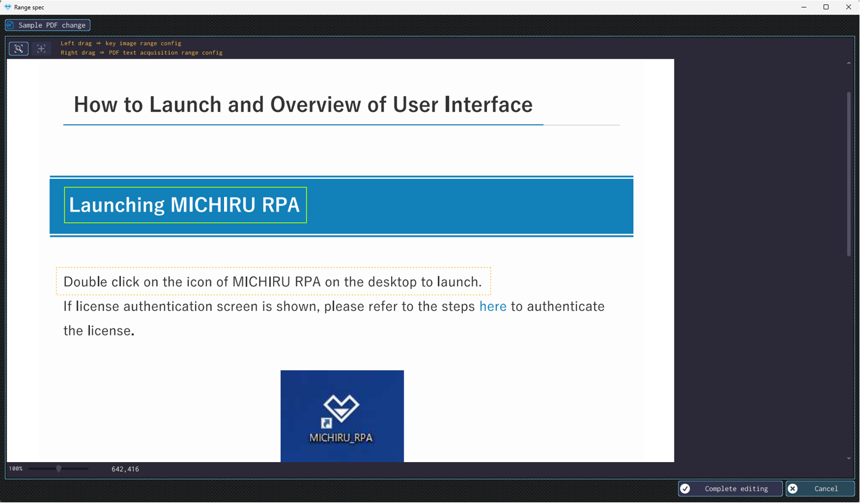Viewport: 860px width, 504px height.
Task: Select the green 'Launching MICHIRU RPA' range box
Action: click(x=185, y=205)
